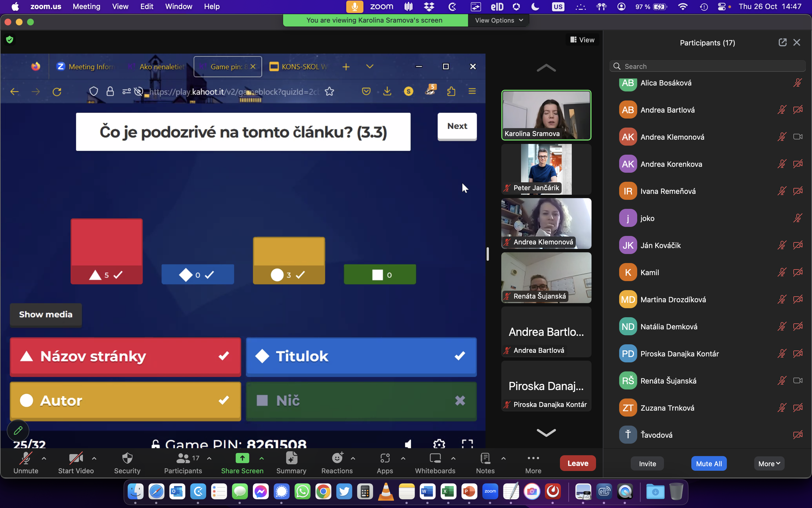Expand video options arrow beside Start Video
The width and height of the screenshot is (812, 508).
pyautogui.click(x=94, y=458)
